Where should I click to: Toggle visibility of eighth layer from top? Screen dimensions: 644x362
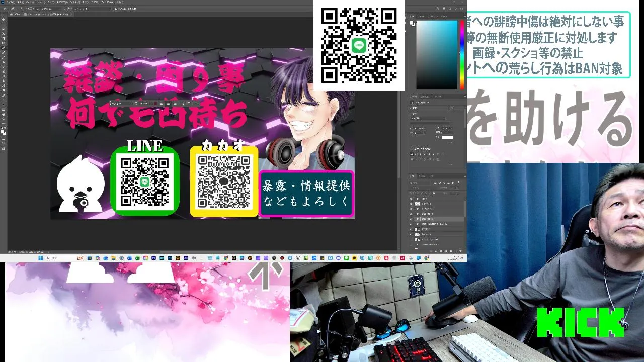point(411,234)
